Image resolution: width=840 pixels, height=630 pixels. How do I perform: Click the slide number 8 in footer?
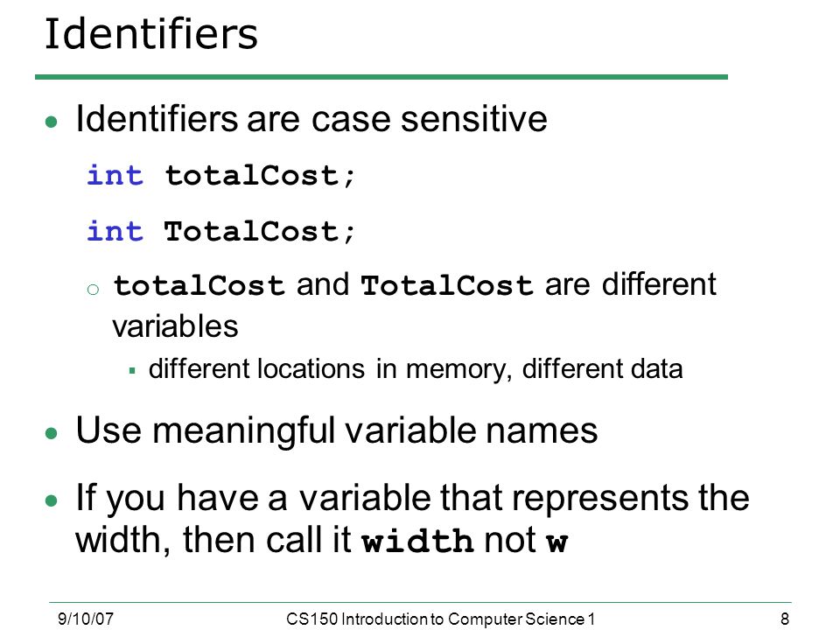(785, 619)
